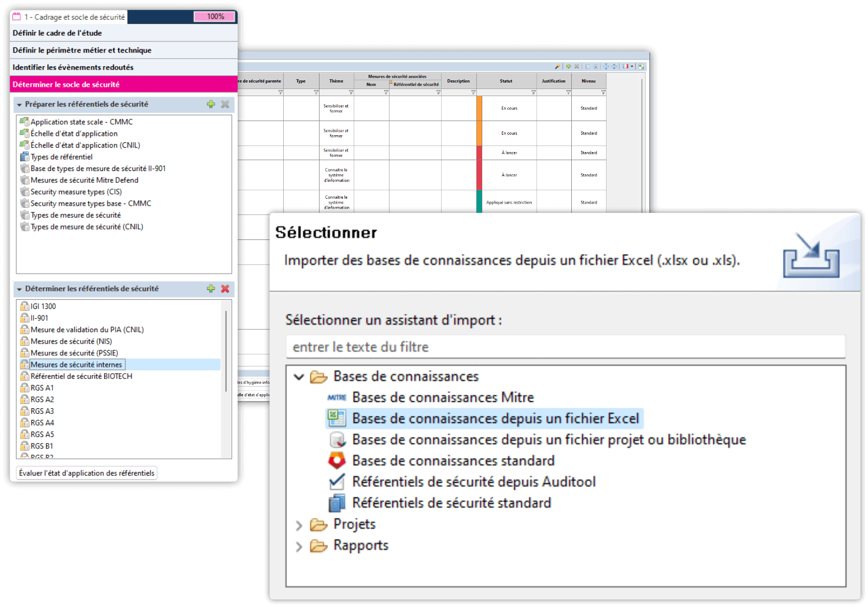The image size is (868, 607).
Task: Open the Niveau column filter
Action: [603, 92]
